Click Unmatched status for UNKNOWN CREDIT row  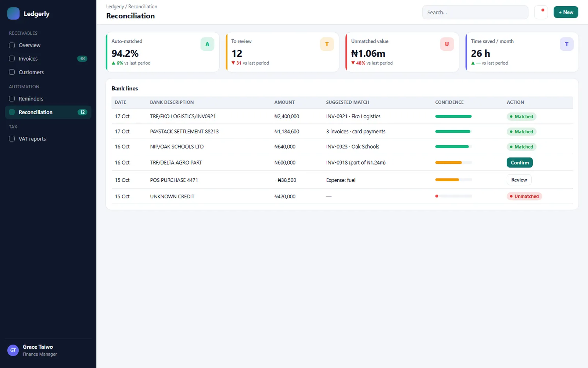[x=524, y=197]
